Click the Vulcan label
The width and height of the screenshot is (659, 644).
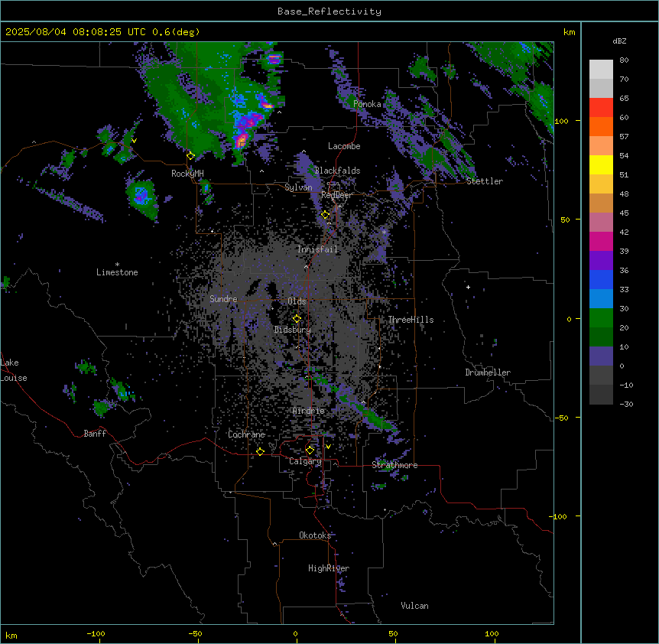pos(414,606)
